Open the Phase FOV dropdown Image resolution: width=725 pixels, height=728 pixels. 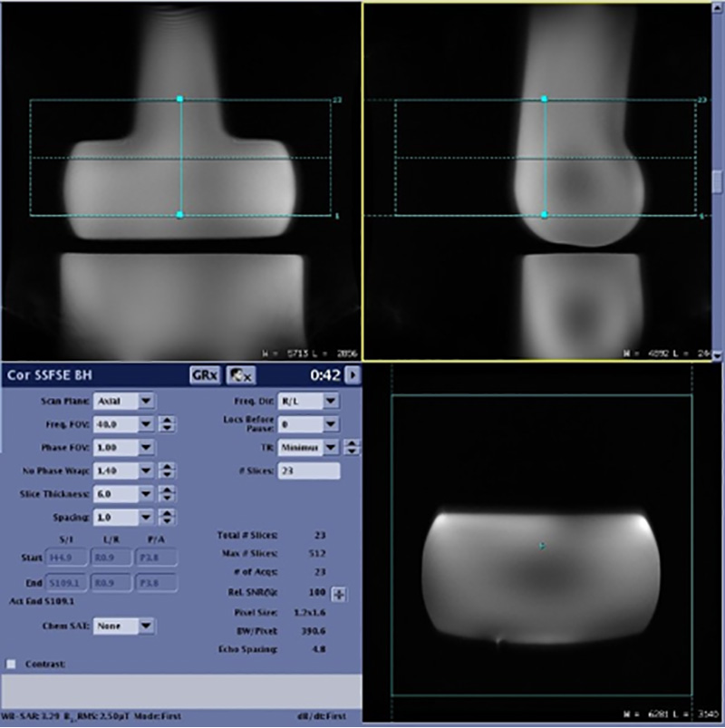click(146, 447)
